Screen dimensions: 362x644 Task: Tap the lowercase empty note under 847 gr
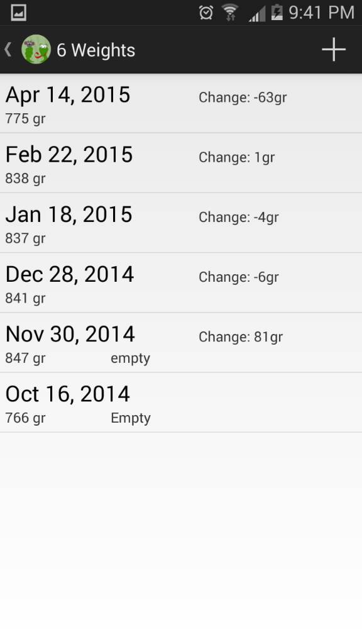click(130, 358)
